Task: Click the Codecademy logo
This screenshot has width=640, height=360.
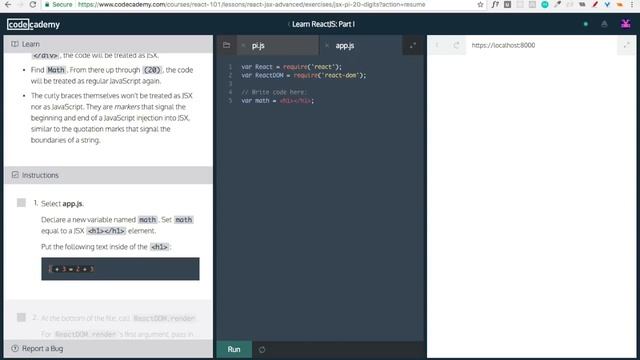Action: 33,24
